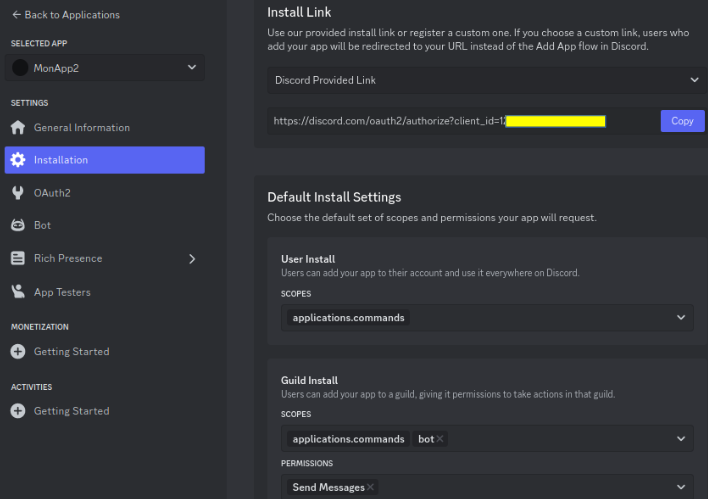
Task: Remove the bot scope with its X
Action: [x=440, y=439]
